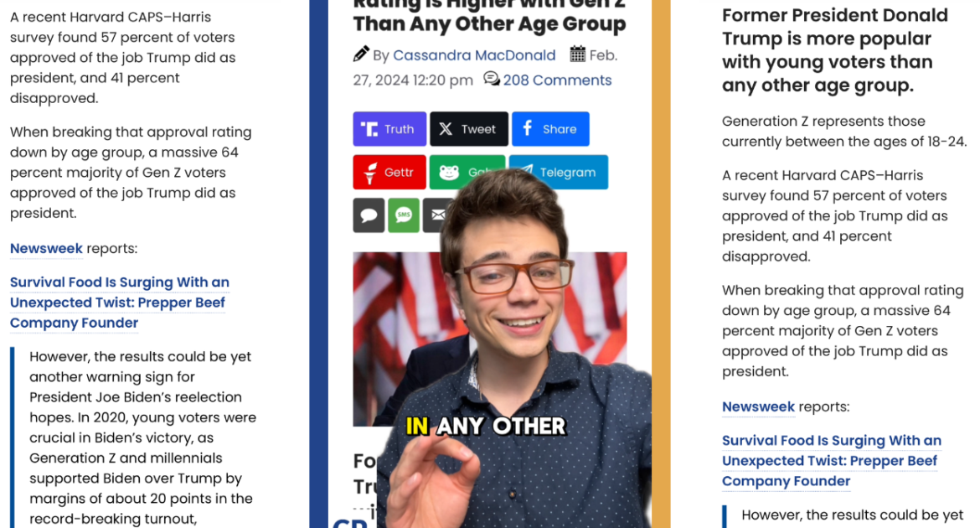
Task: Share on Gab with frog icon
Action: coord(466,172)
